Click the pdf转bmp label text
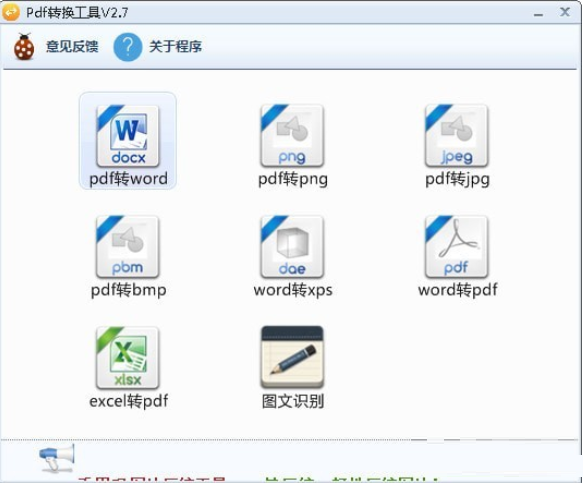 click(128, 290)
